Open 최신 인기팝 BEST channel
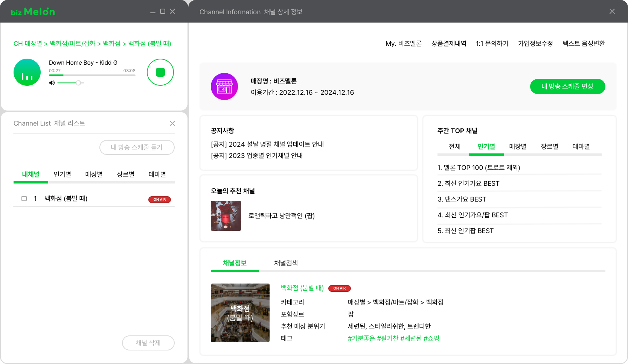The image size is (628, 364). click(465, 231)
